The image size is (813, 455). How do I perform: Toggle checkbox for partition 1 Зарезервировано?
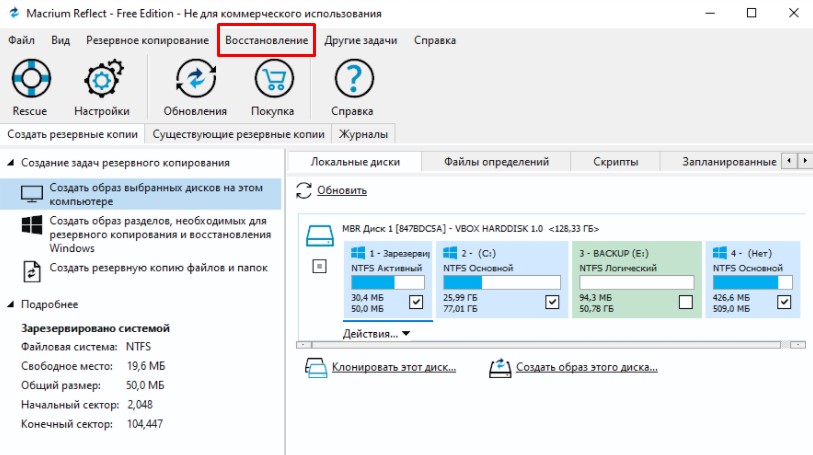click(x=416, y=302)
